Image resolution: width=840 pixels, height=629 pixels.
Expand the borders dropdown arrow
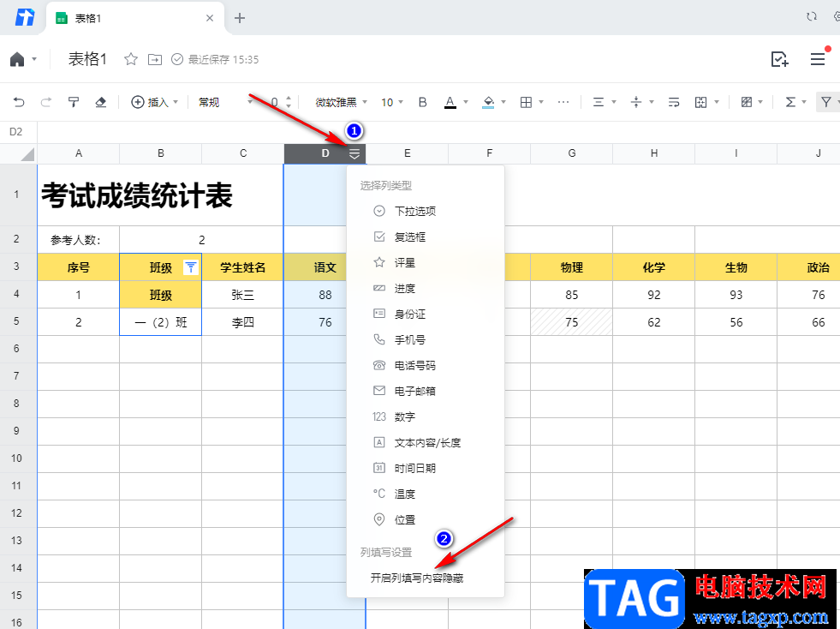tap(541, 102)
